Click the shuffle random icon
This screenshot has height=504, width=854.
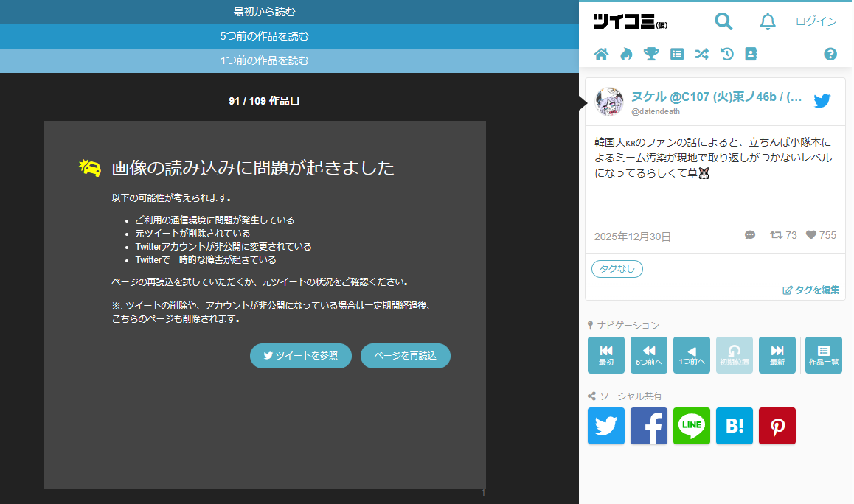coord(701,54)
